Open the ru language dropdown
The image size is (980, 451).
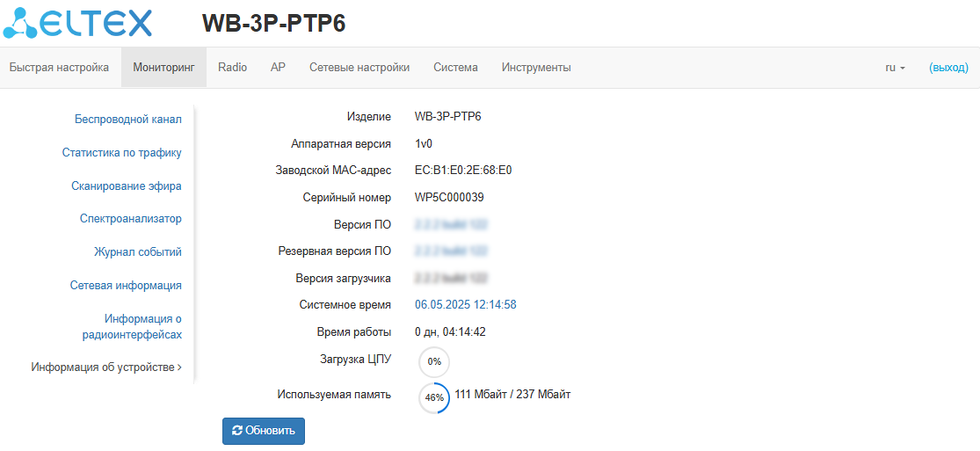(x=895, y=68)
